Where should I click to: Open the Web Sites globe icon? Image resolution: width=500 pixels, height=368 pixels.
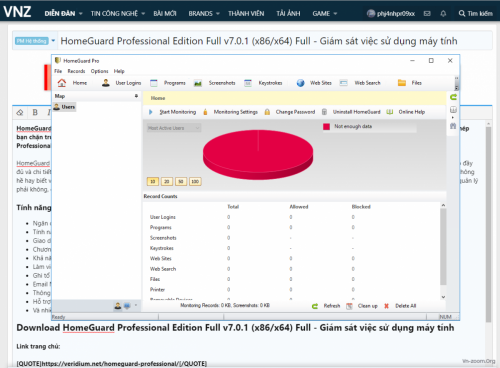[x=300, y=83]
